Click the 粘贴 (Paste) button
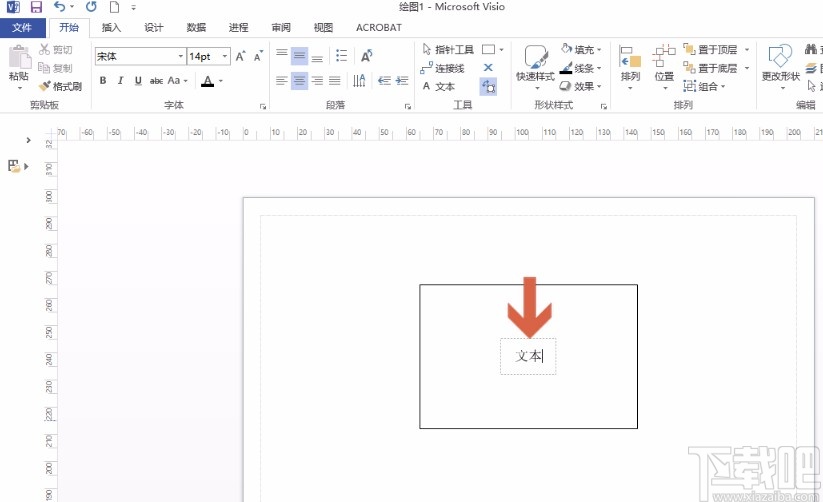 19,67
